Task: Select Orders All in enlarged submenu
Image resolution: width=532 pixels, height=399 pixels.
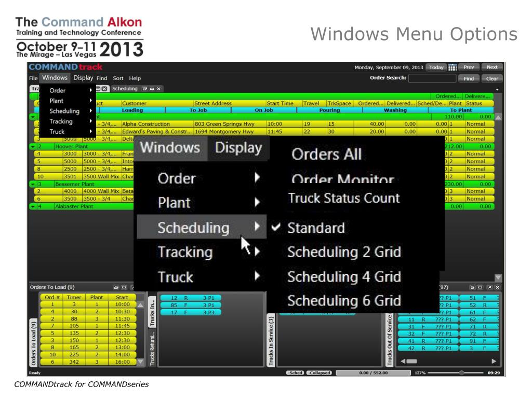Action: (x=326, y=154)
